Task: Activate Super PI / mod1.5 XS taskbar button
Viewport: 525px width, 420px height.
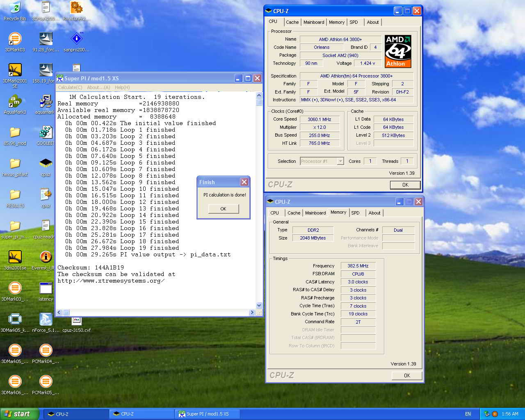Action: tap(208, 414)
